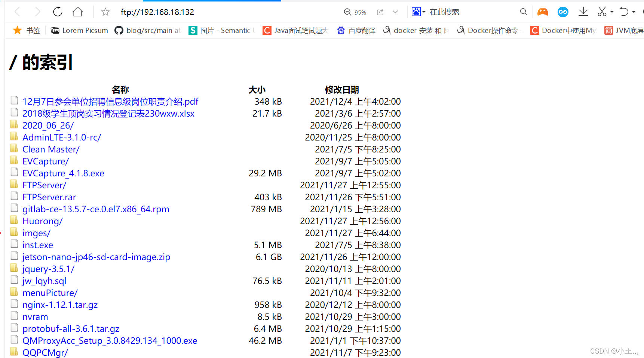
Task: Click the scissors screenshot tool
Action: pos(602,12)
